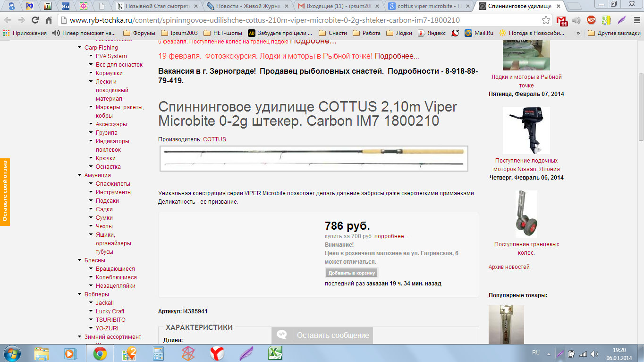
Task: Open the Кормушки category
Action: [109, 73]
